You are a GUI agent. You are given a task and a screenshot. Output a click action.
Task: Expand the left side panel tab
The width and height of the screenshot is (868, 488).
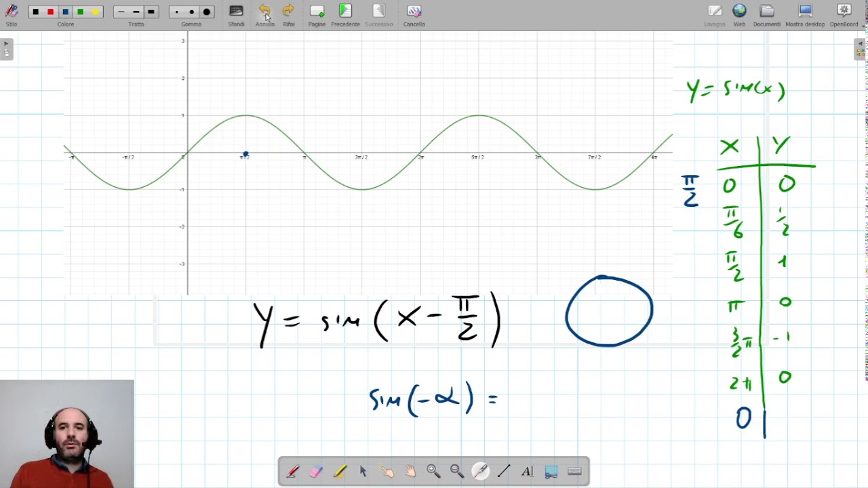(6, 49)
